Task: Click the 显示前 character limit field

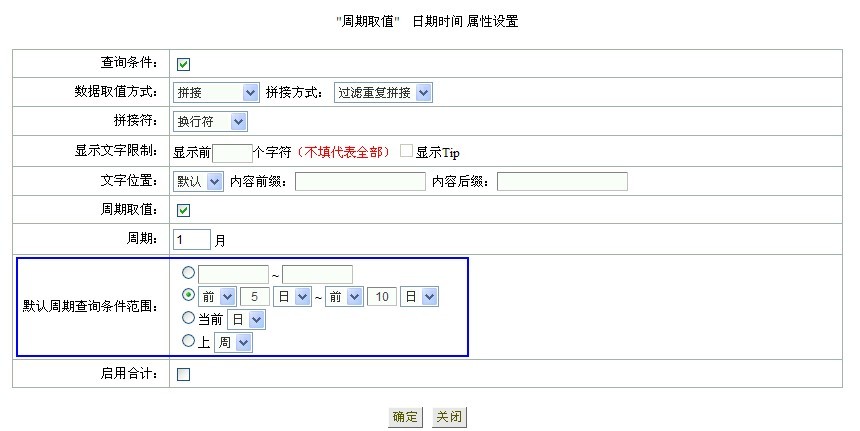Action: pos(232,153)
